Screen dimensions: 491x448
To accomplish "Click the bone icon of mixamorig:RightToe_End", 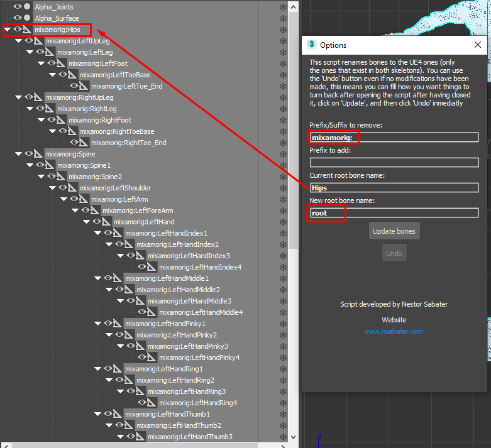I will [x=84, y=143].
